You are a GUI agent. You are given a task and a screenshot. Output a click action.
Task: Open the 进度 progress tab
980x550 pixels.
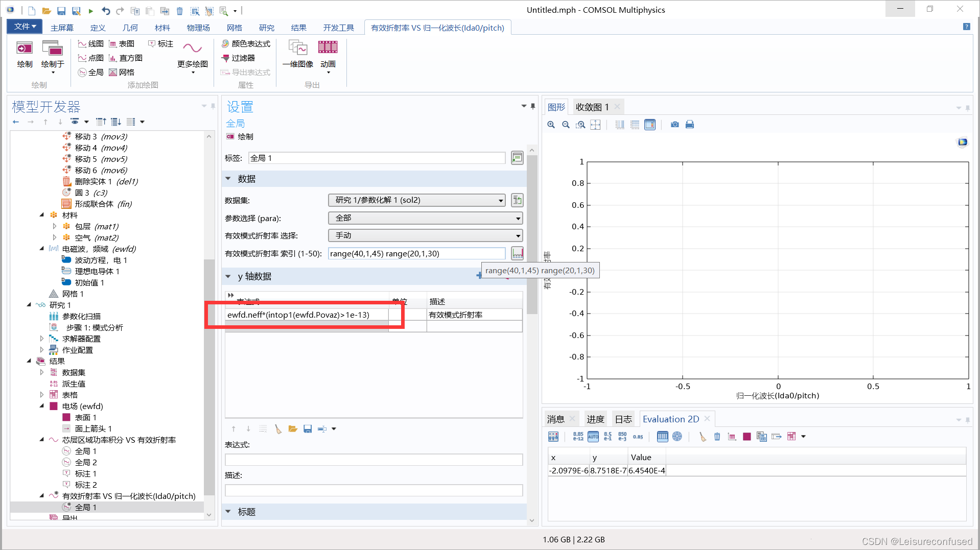(595, 419)
